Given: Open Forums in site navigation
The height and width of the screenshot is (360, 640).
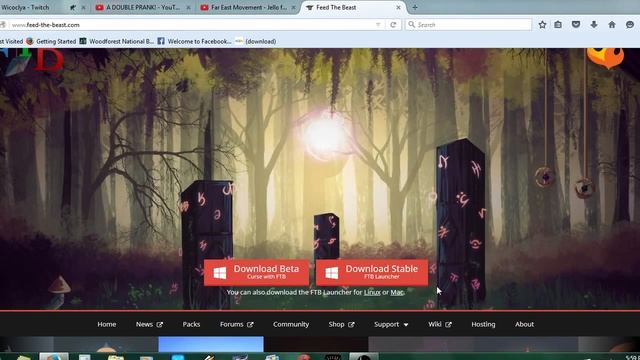Looking at the screenshot, I should click(x=231, y=324).
